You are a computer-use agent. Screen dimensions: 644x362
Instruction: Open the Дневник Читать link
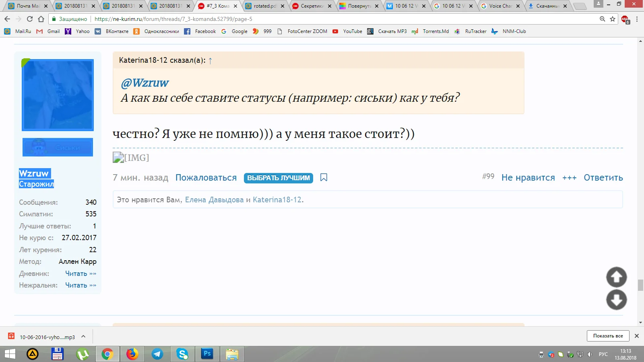coord(80,274)
